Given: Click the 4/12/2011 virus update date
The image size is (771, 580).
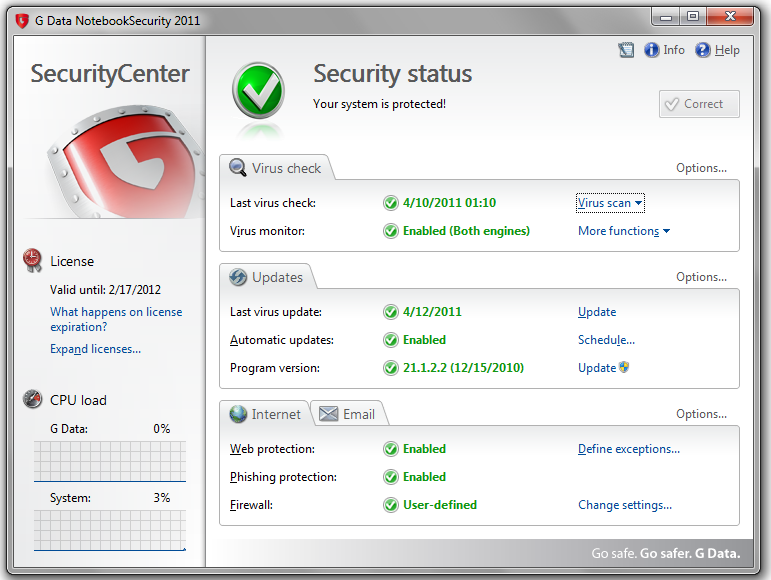Looking at the screenshot, I should click(x=432, y=312).
